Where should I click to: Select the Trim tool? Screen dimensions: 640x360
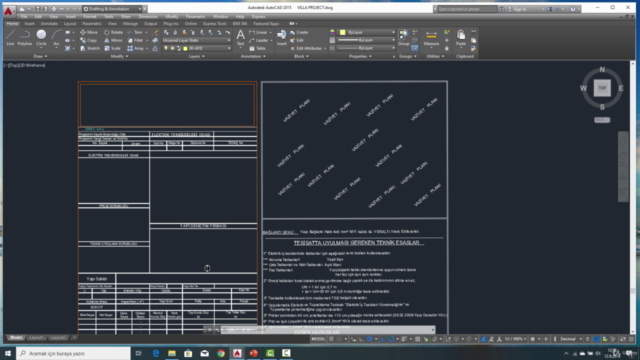click(x=135, y=32)
